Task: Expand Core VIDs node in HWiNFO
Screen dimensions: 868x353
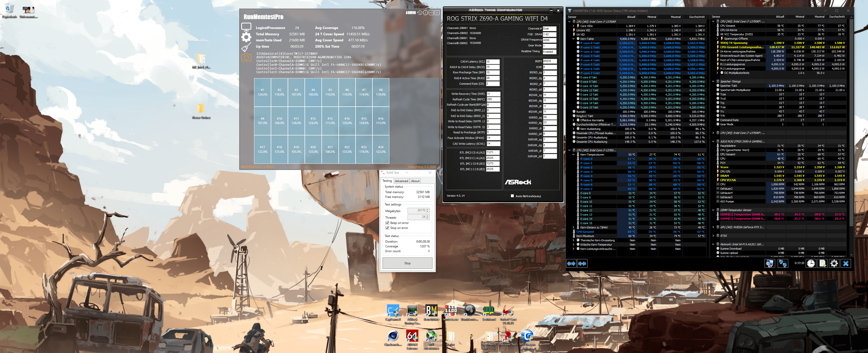Action: click(574, 26)
